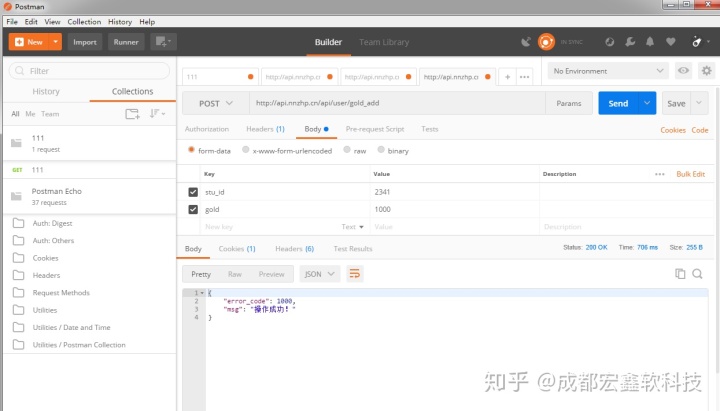
Task: Open the Runner
Action: point(126,42)
